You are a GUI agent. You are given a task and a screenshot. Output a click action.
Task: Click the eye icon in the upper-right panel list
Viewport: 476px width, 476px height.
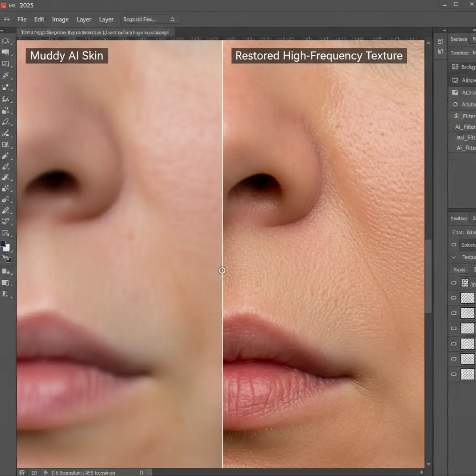[x=455, y=105]
